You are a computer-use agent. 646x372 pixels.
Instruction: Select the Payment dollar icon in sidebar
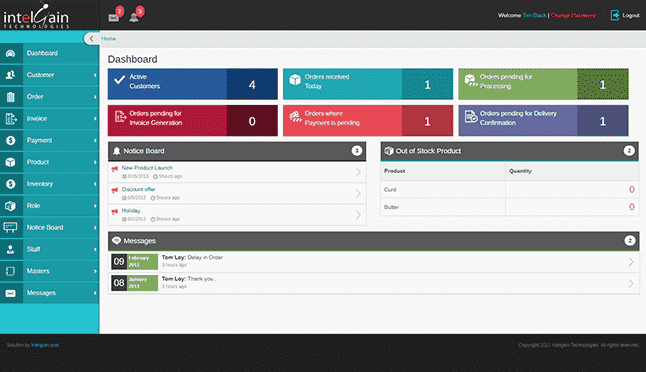[11, 140]
